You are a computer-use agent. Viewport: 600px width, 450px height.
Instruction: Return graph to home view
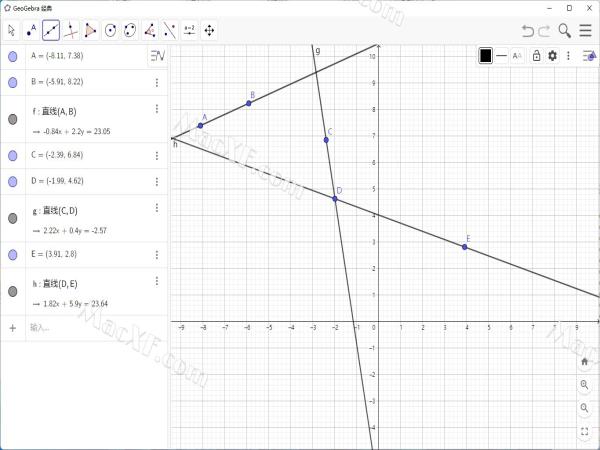click(584, 362)
